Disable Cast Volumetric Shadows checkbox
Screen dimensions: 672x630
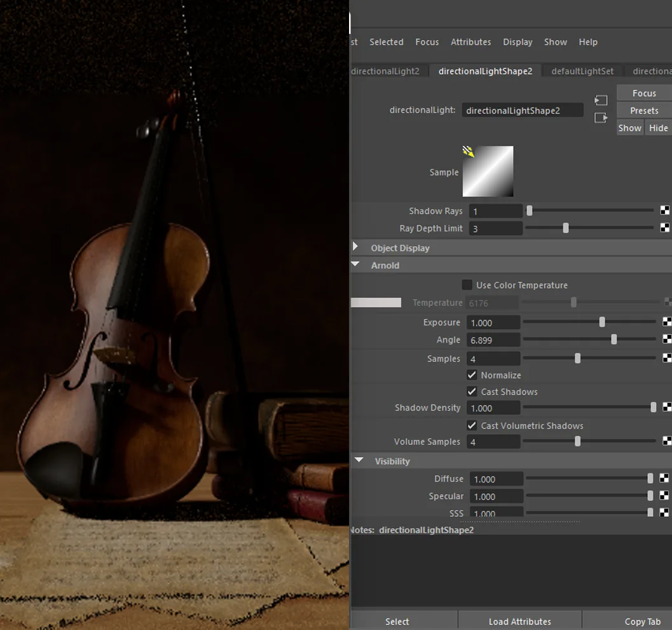[472, 425]
